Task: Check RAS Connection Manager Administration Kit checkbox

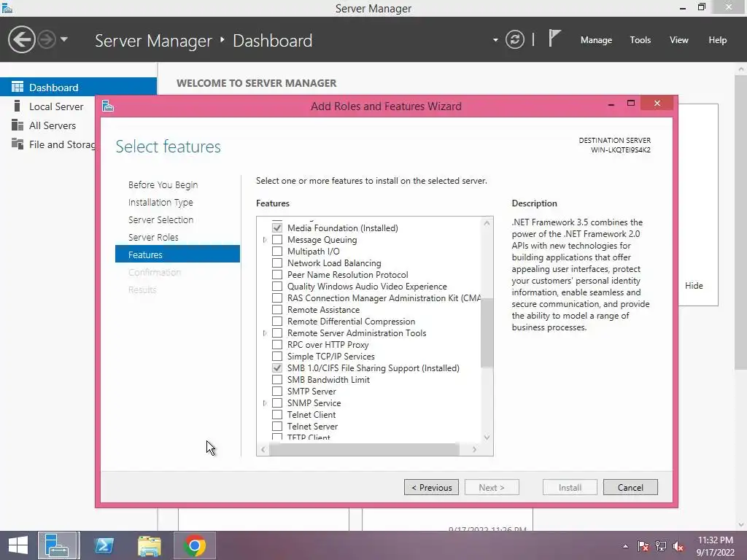Action: pyautogui.click(x=276, y=298)
